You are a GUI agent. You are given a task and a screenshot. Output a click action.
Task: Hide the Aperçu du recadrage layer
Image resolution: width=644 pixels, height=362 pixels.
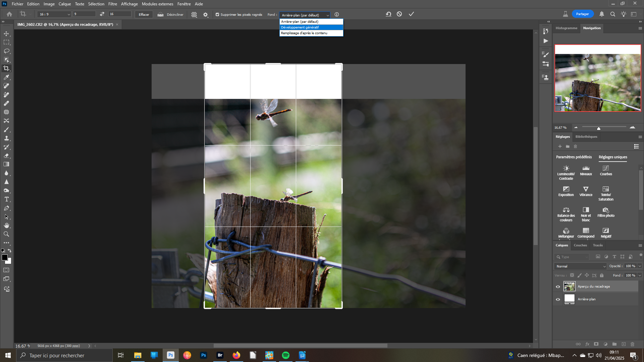click(x=558, y=287)
